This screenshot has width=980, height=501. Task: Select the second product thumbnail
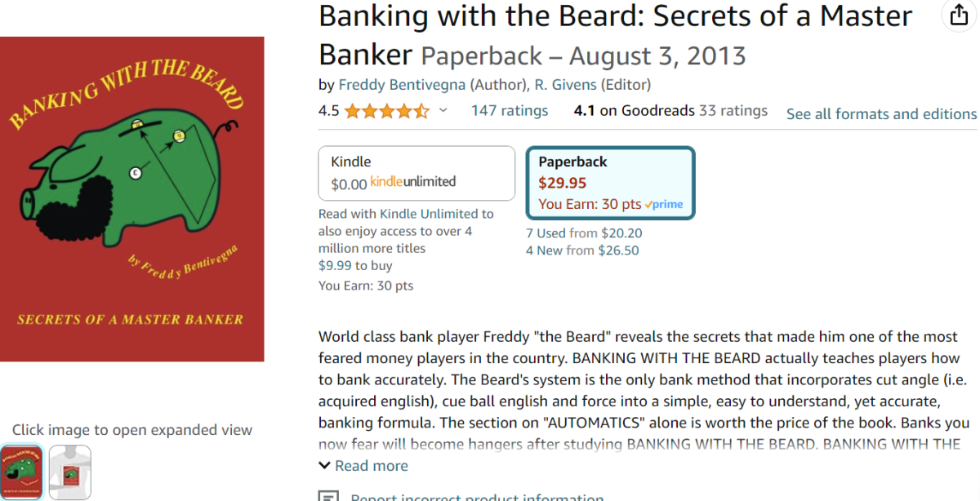pos(70,472)
